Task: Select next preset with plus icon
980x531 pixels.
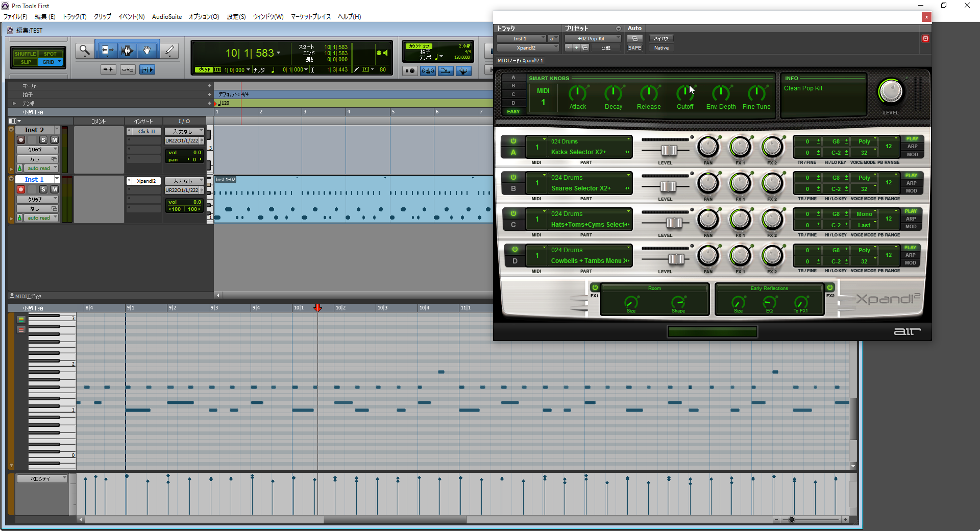Action: coord(577,48)
